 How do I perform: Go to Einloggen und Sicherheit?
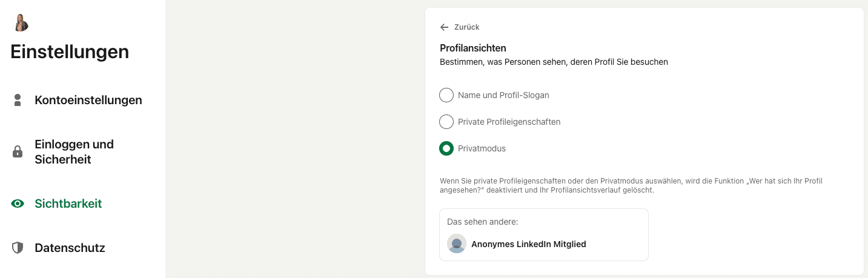click(x=74, y=152)
